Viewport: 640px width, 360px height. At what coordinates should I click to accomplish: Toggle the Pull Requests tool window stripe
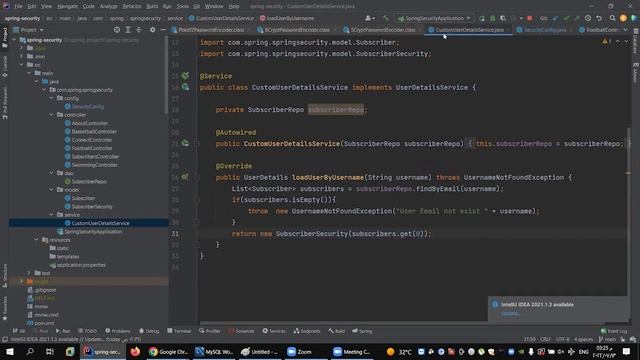(5, 102)
